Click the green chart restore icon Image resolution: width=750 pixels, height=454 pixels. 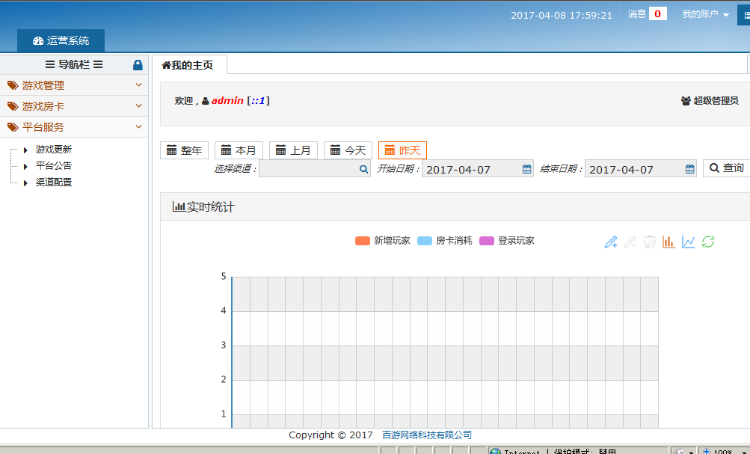point(708,242)
